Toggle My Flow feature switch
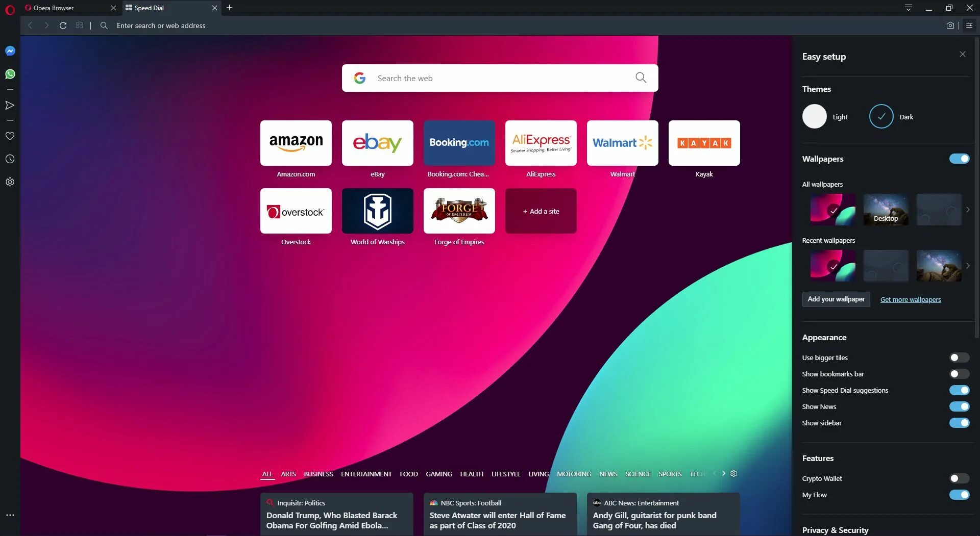 point(960,495)
